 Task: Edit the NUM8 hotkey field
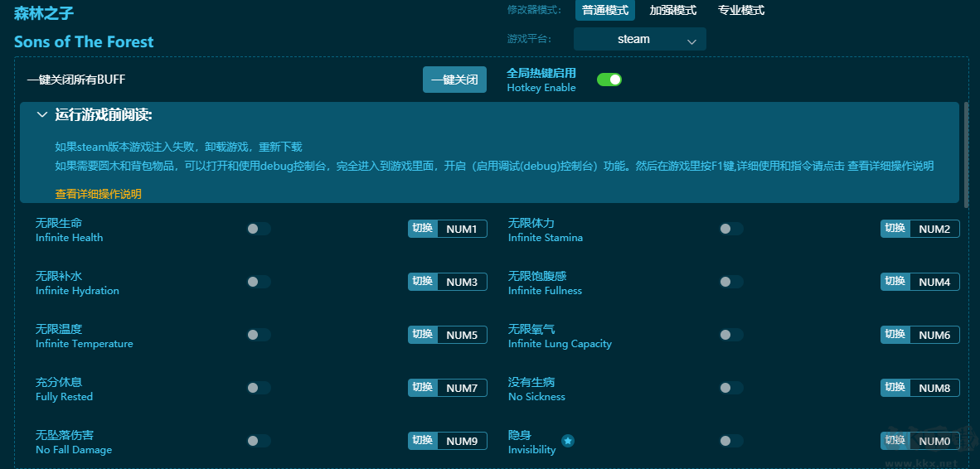tap(934, 389)
